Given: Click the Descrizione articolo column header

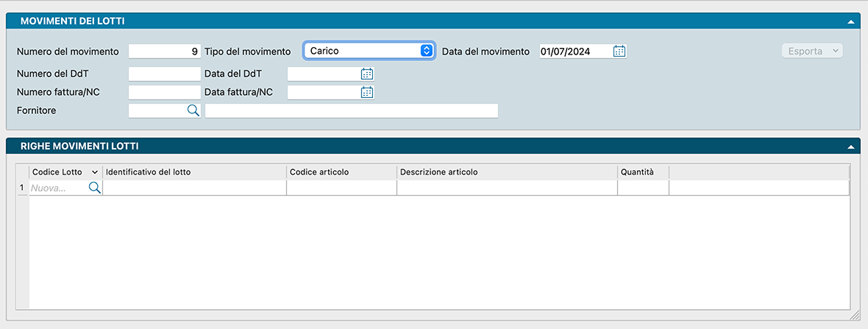Looking at the screenshot, I should (507, 172).
